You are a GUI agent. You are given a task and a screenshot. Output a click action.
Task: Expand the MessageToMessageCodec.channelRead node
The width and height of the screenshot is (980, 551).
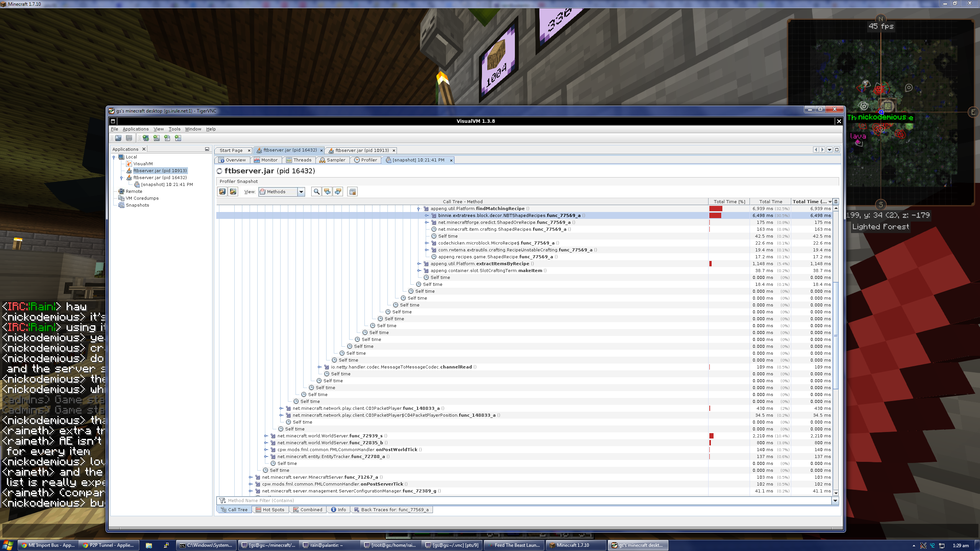319,367
